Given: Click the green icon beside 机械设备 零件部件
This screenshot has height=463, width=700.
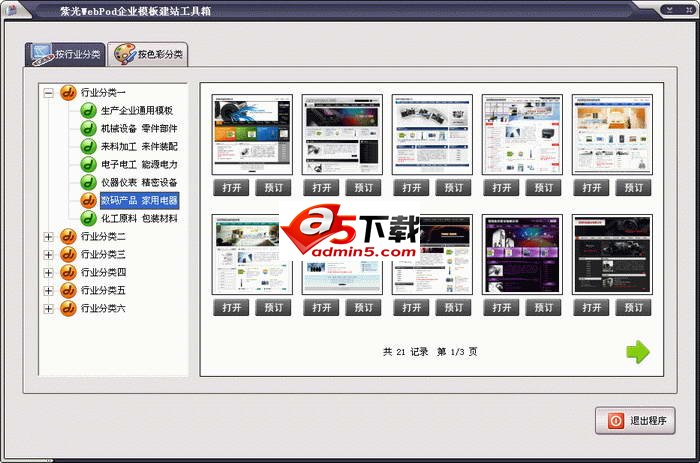Looking at the screenshot, I should [x=88, y=129].
